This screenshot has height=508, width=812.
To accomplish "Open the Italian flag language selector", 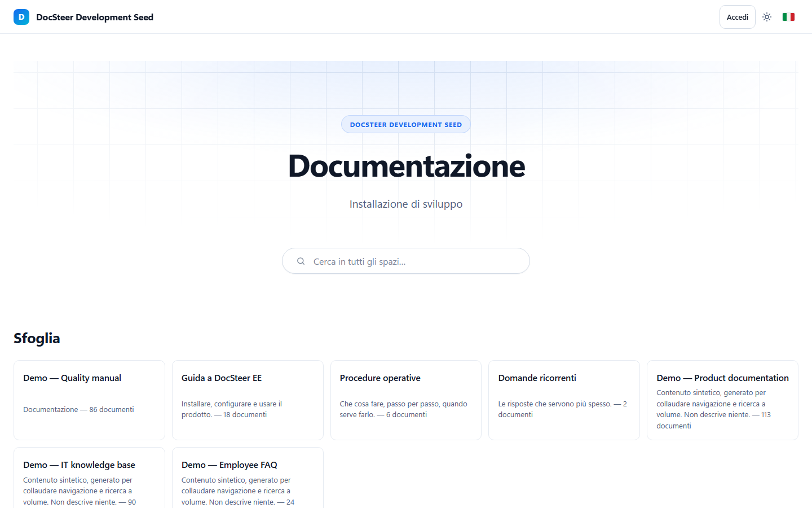I will pyautogui.click(x=788, y=17).
